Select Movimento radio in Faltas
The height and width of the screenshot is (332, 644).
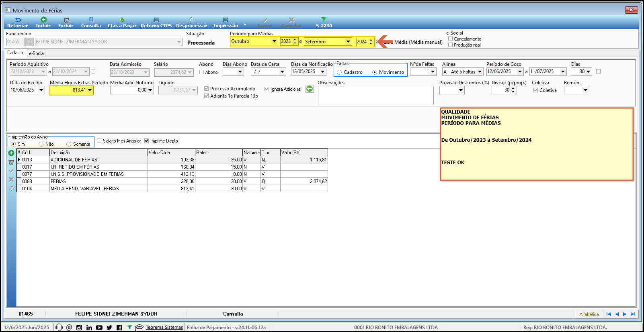(x=375, y=72)
